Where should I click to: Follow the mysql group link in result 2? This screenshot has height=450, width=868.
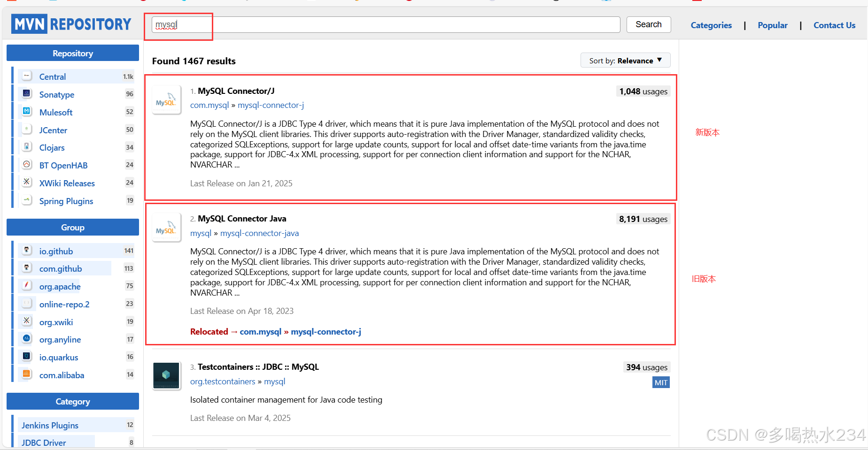point(201,233)
